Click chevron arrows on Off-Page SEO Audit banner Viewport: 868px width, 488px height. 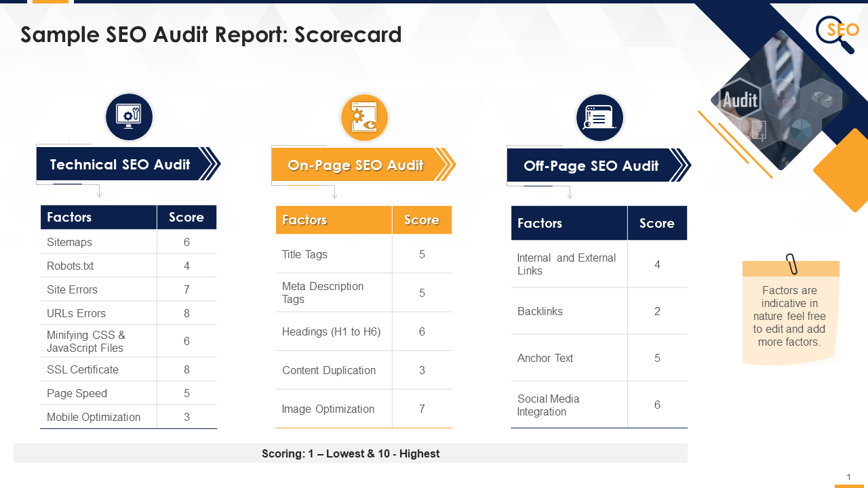point(681,165)
